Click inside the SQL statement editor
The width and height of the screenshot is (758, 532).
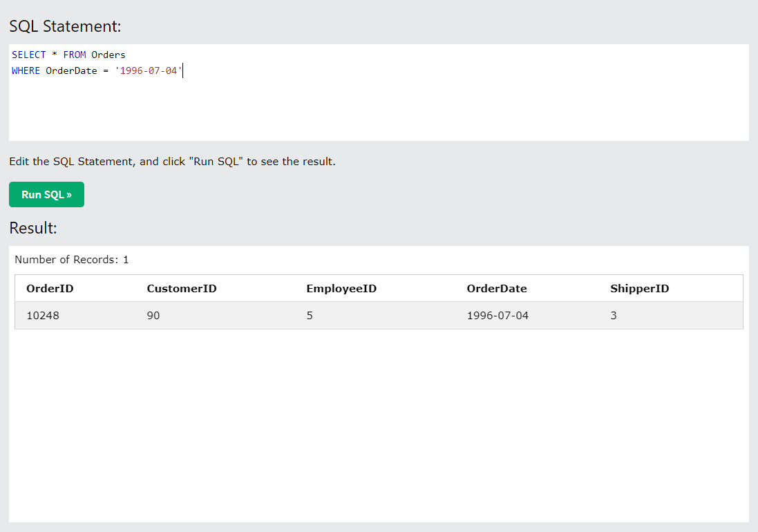tap(379, 93)
